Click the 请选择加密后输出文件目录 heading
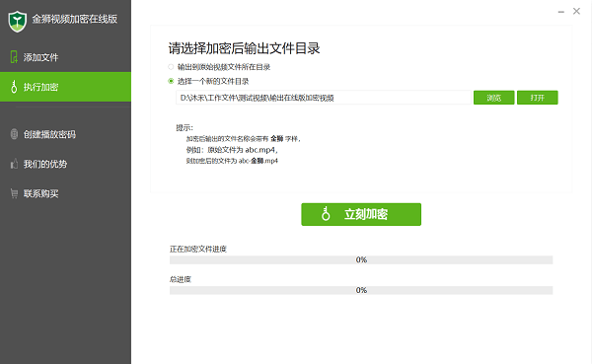The width and height of the screenshot is (592, 364). click(244, 48)
